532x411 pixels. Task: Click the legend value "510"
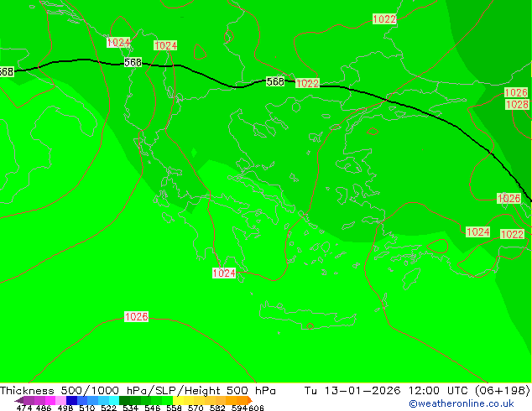click(x=87, y=408)
